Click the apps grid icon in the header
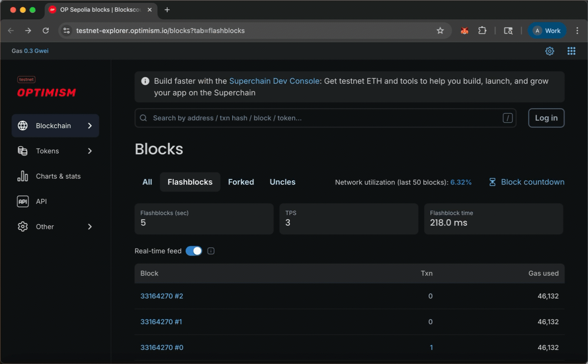 571,50
